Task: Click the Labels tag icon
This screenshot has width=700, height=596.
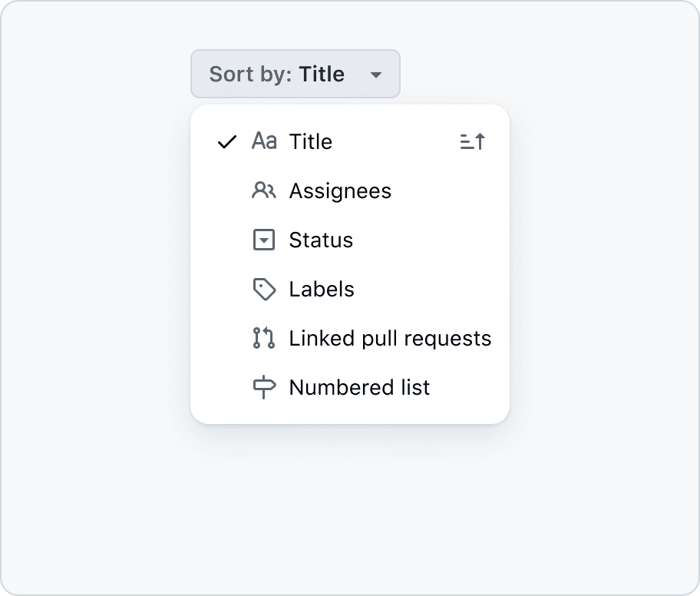Action: [264, 290]
